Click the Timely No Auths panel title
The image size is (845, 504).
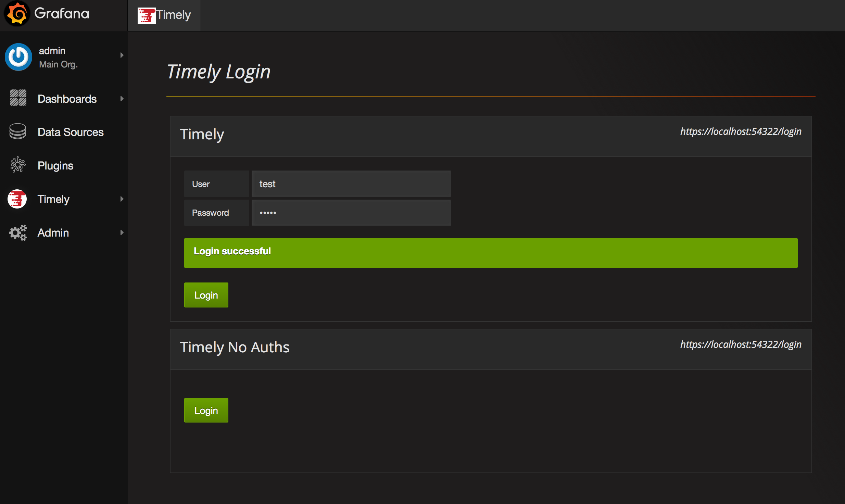[x=235, y=347]
